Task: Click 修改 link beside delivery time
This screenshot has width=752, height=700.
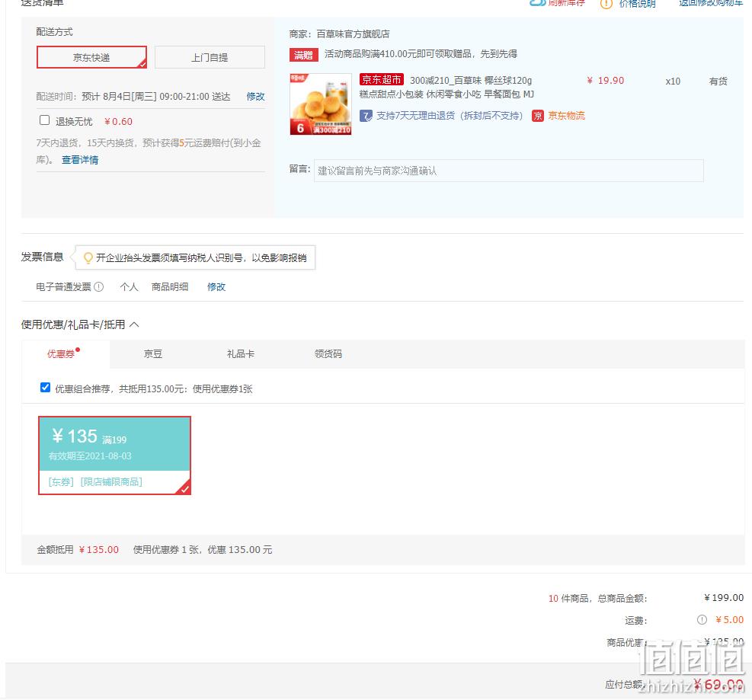Action: pyautogui.click(x=256, y=97)
